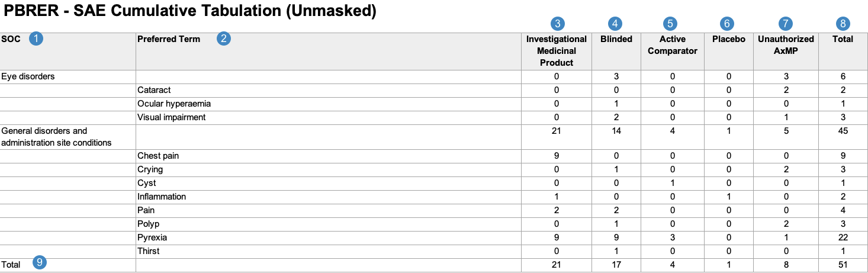The width and height of the screenshot is (868, 273).
Task: Select General disorders and administration site conditions
Action: tap(56, 136)
